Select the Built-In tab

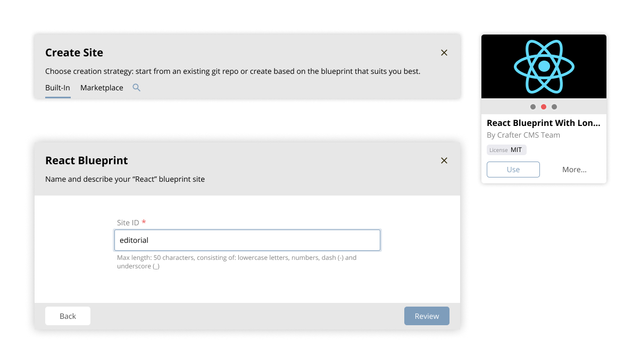pyautogui.click(x=57, y=87)
